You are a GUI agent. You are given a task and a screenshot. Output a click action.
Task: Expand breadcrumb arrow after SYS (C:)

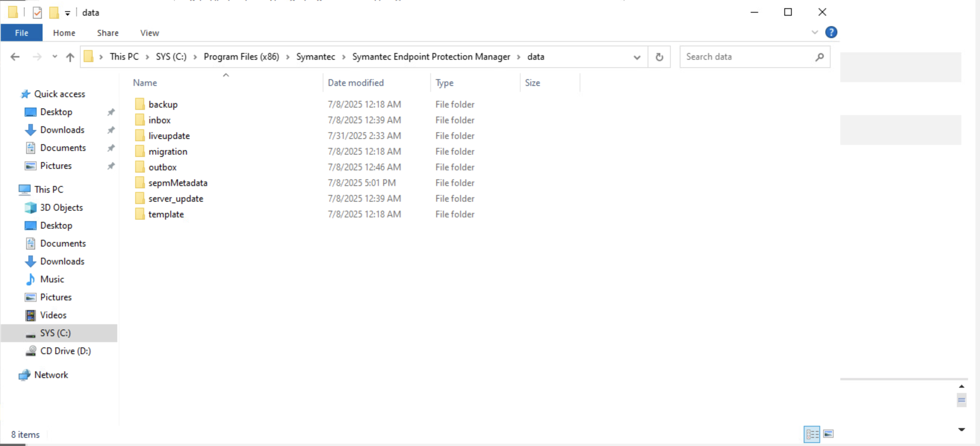195,57
